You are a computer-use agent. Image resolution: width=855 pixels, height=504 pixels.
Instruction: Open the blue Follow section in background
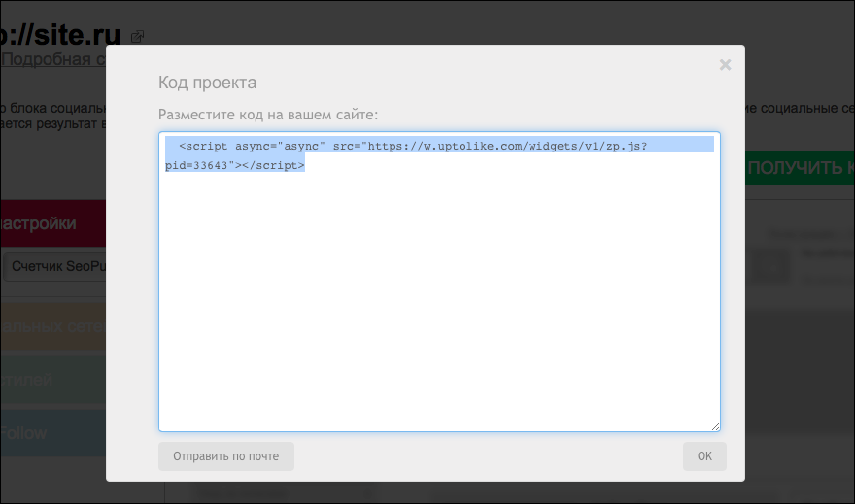(x=52, y=433)
